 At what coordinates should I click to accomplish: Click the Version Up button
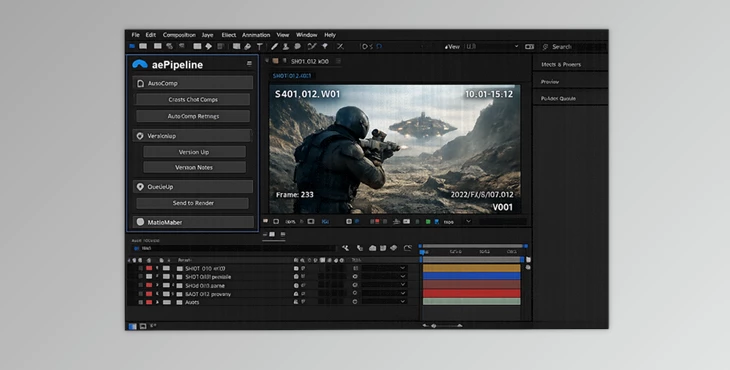tap(194, 152)
